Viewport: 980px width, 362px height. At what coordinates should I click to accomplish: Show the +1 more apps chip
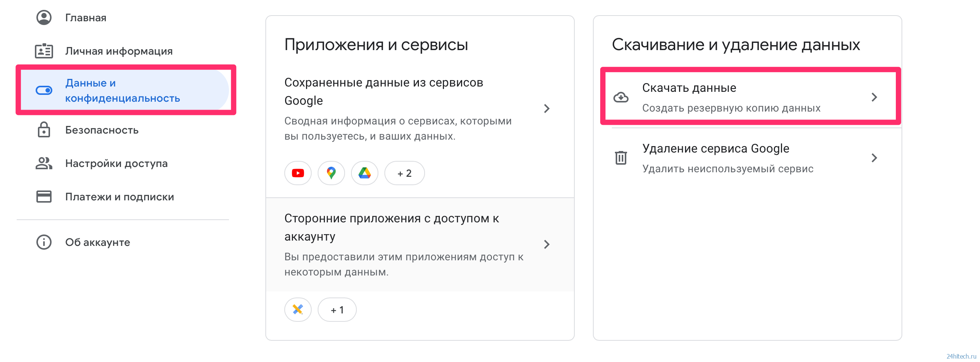pyautogui.click(x=337, y=310)
